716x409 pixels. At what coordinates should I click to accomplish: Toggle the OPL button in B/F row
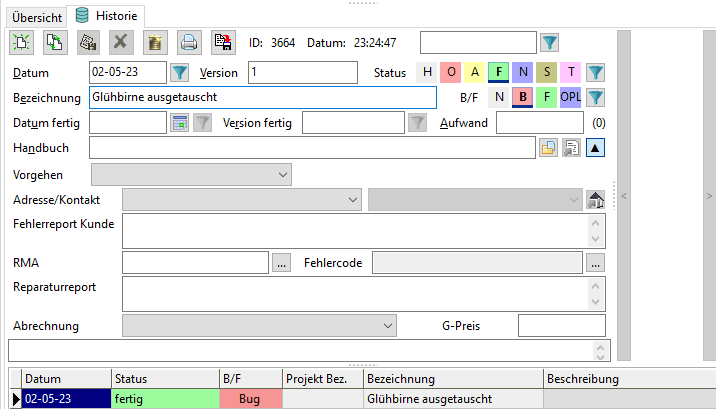[x=570, y=97]
